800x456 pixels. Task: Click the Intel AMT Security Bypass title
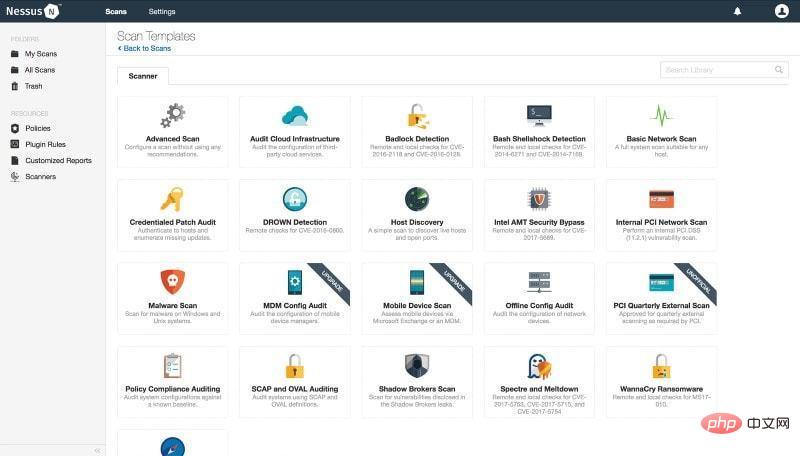[539, 222]
